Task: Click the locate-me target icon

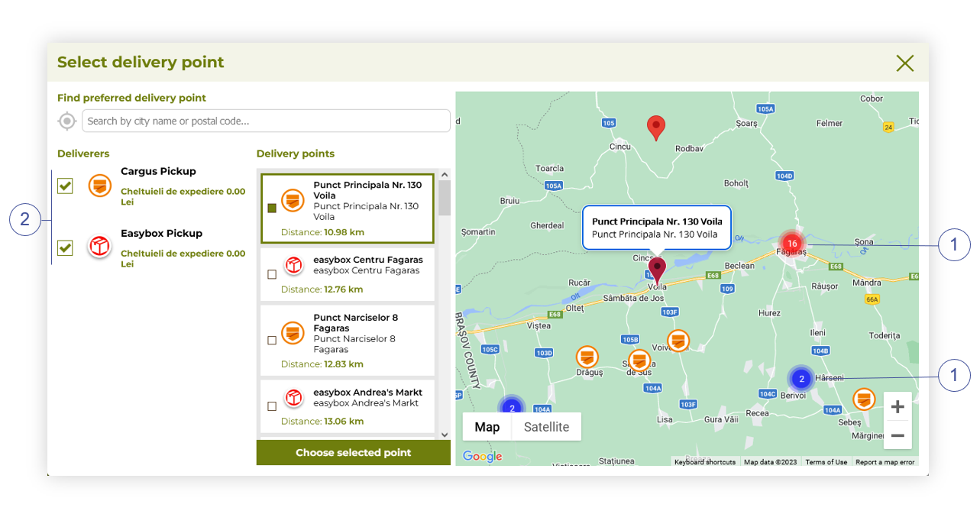Action: [67, 121]
